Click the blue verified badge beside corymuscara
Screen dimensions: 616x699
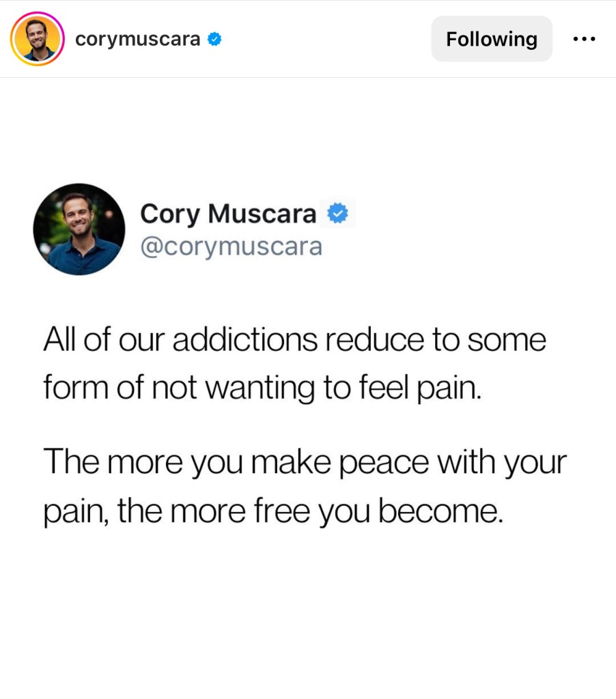point(214,39)
